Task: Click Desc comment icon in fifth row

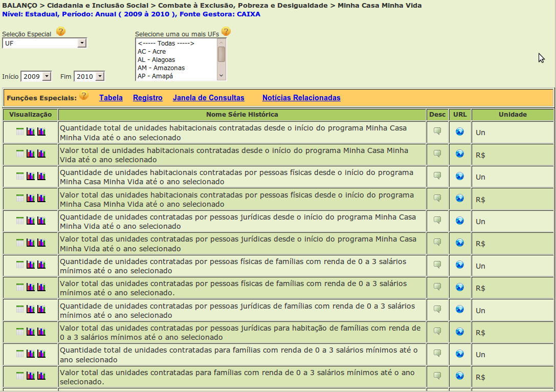Action: [437, 220]
